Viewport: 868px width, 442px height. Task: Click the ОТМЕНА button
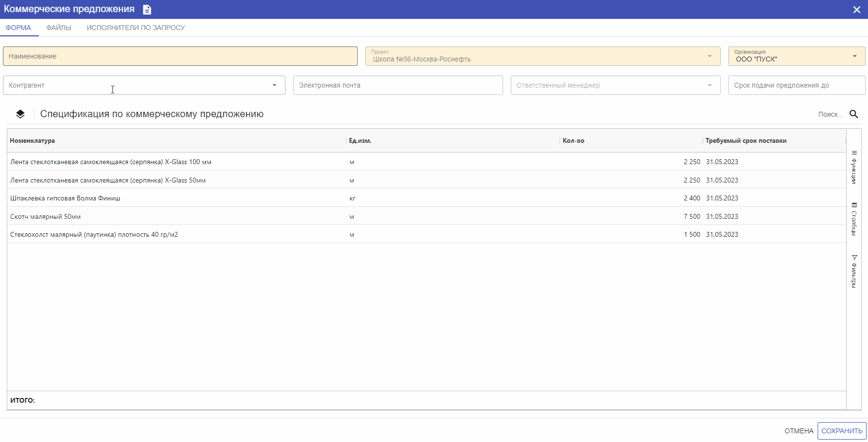point(799,431)
